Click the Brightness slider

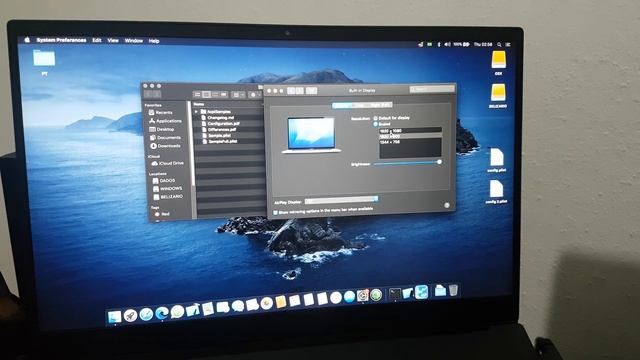point(407,162)
